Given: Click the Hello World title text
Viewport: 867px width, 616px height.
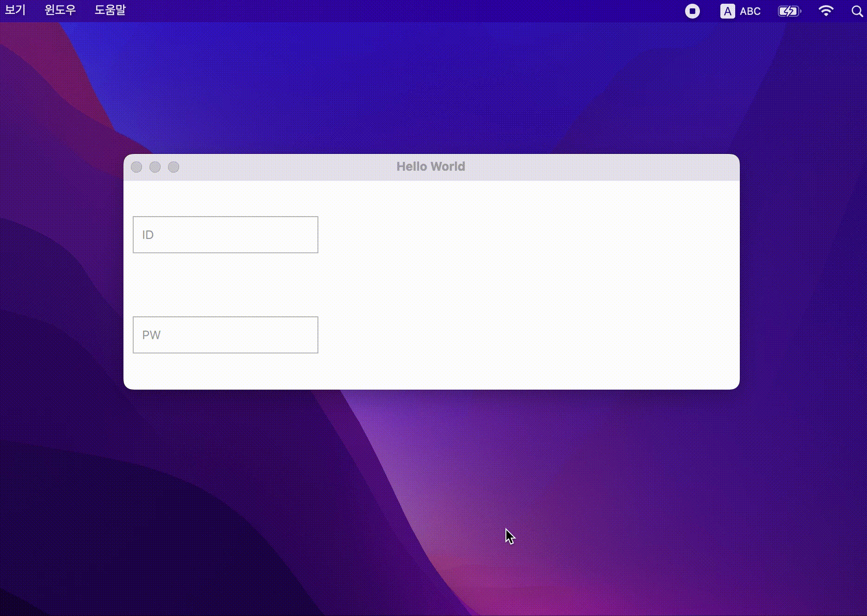Looking at the screenshot, I should click(x=431, y=167).
